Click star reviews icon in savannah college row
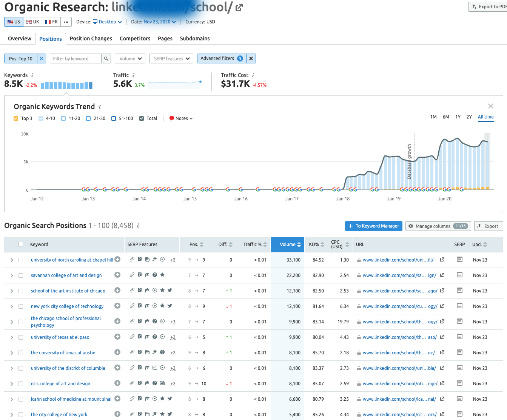This screenshot has width=507, height=420. [162, 275]
